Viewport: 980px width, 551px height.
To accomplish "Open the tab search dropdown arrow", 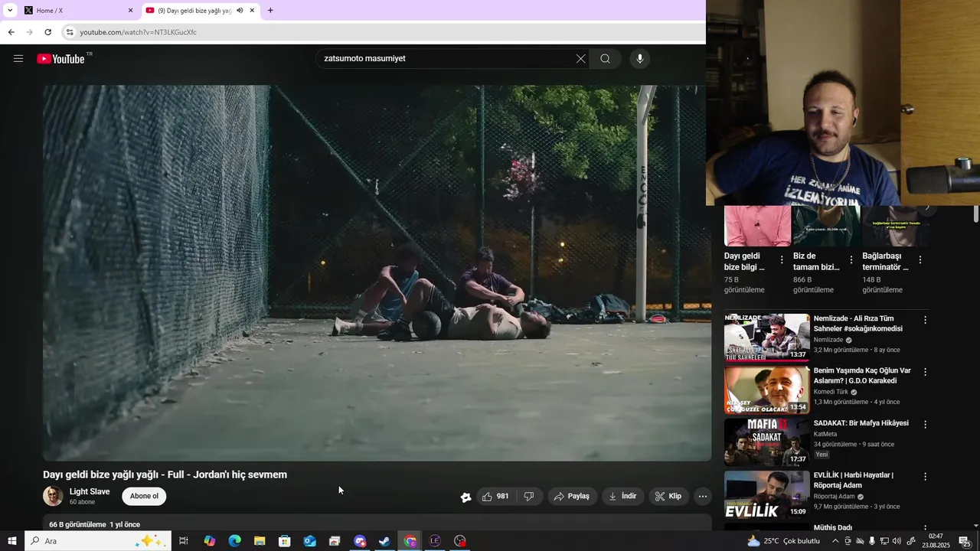I will 10,11.
